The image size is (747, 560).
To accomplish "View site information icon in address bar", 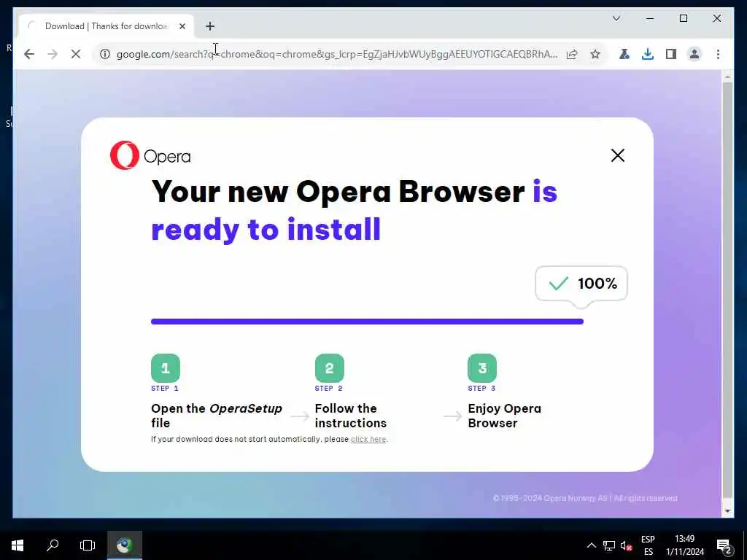I will (x=105, y=54).
